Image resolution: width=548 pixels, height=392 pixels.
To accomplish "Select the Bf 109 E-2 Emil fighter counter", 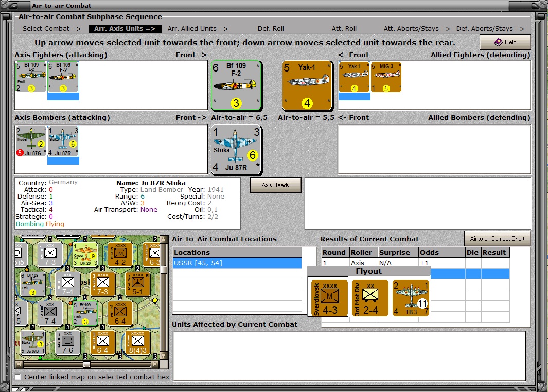I will pyautogui.click(x=31, y=77).
